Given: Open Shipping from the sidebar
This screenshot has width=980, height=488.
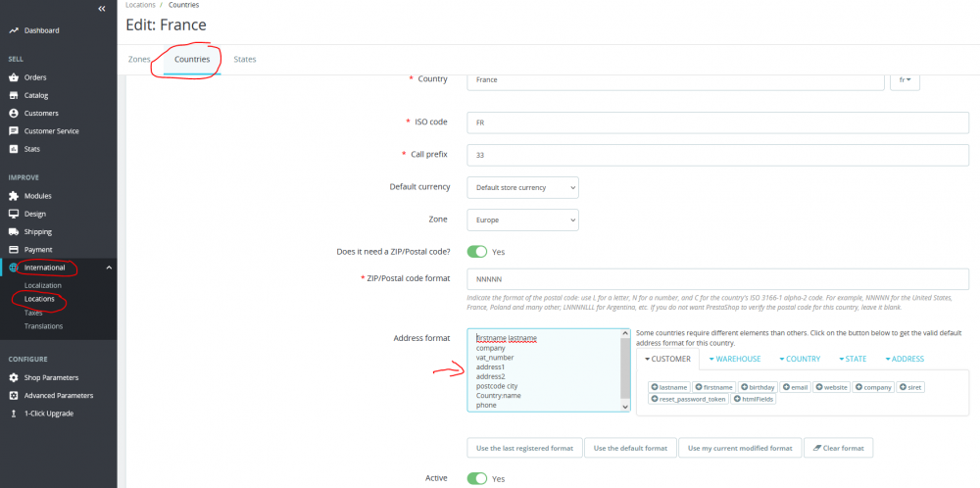Looking at the screenshot, I should click(37, 232).
